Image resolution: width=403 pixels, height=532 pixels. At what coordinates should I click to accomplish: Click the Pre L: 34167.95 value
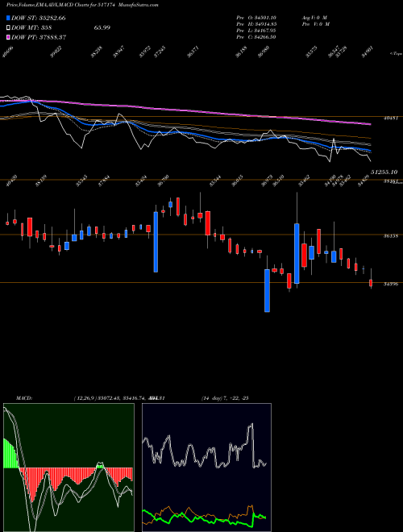(x=256, y=31)
